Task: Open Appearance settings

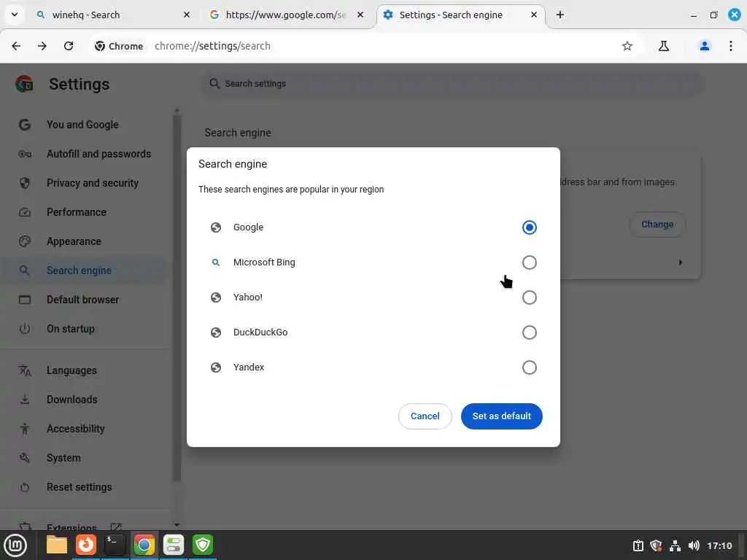Action: tap(74, 241)
